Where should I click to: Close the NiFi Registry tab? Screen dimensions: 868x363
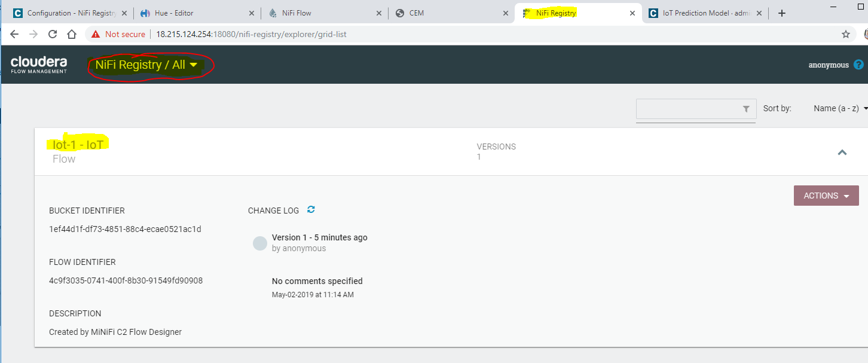pyautogui.click(x=632, y=13)
